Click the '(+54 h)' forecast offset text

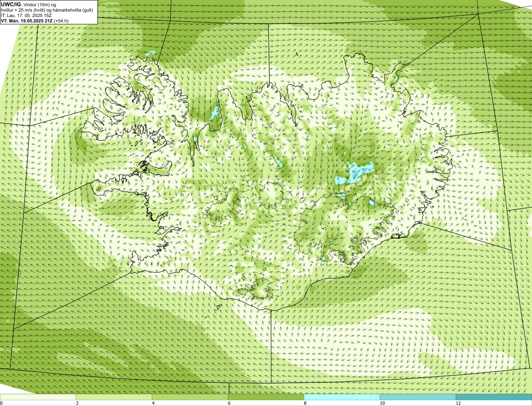61,21
